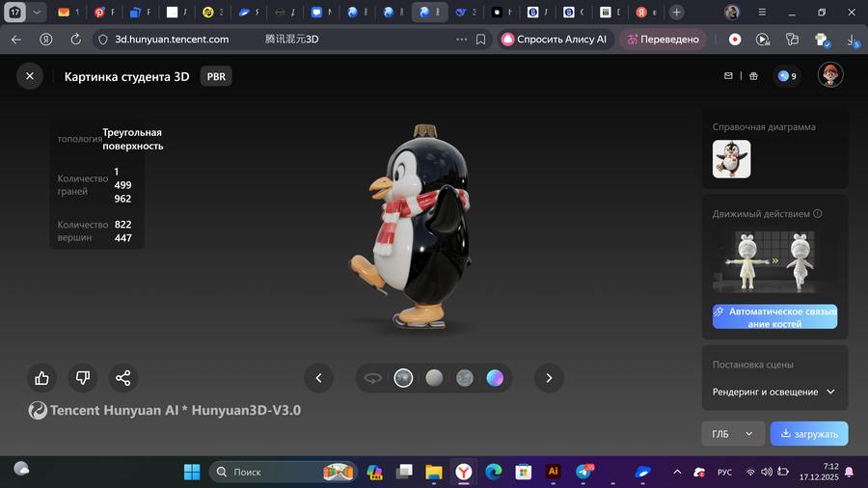
Task: Toggle the auto-rotate model icon
Action: pos(372,378)
